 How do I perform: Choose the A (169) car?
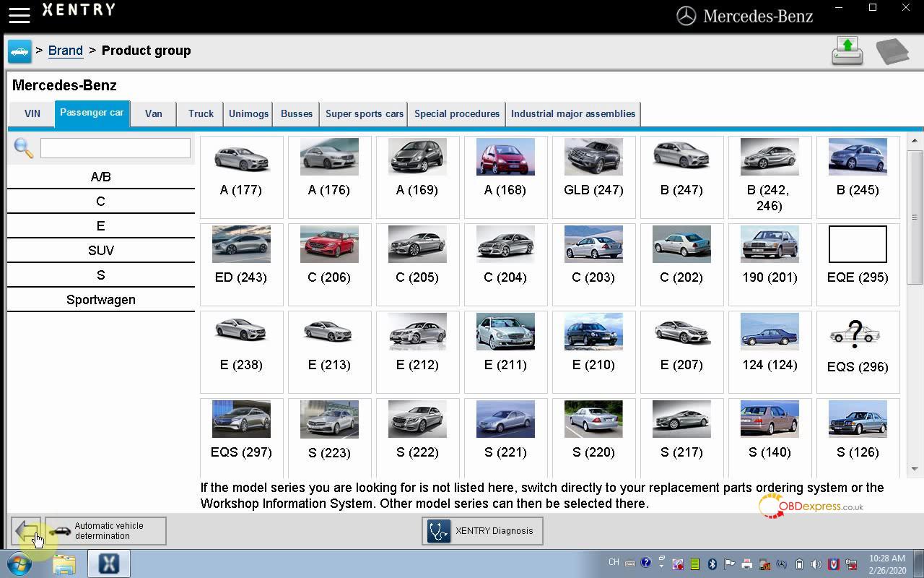(417, 177)
